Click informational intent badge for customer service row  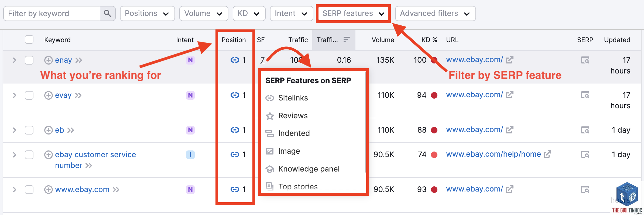click(x=190, y=154)
